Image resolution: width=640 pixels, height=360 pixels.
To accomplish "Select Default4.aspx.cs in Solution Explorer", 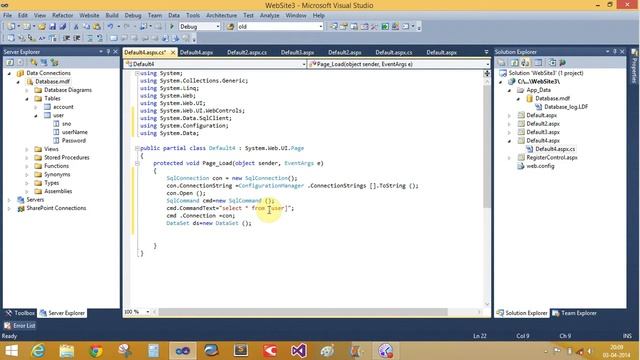I will point(555,149).
